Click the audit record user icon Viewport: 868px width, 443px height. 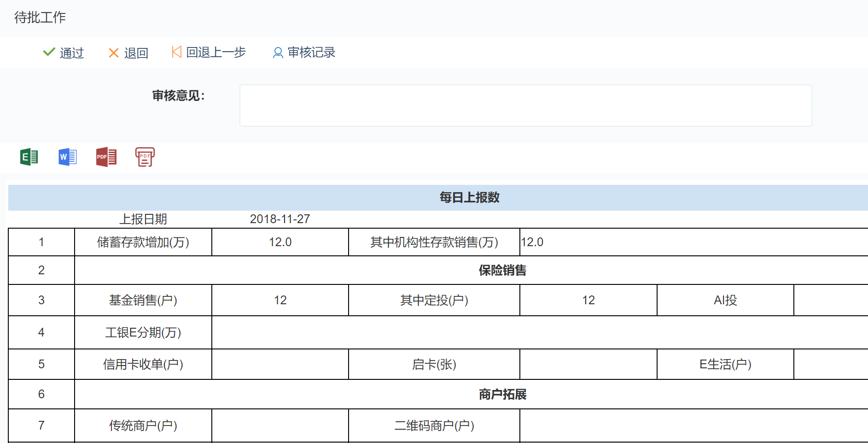278,53
